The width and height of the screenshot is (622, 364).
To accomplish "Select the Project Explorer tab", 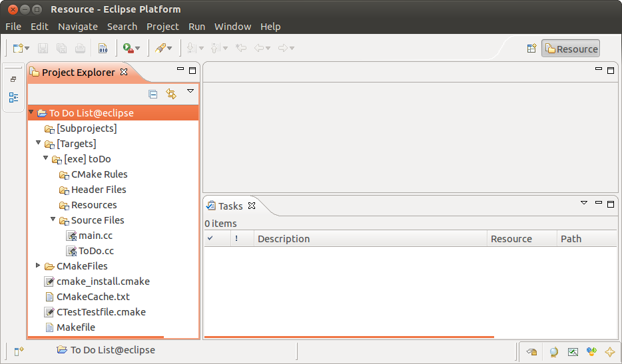I will (79, 73).
